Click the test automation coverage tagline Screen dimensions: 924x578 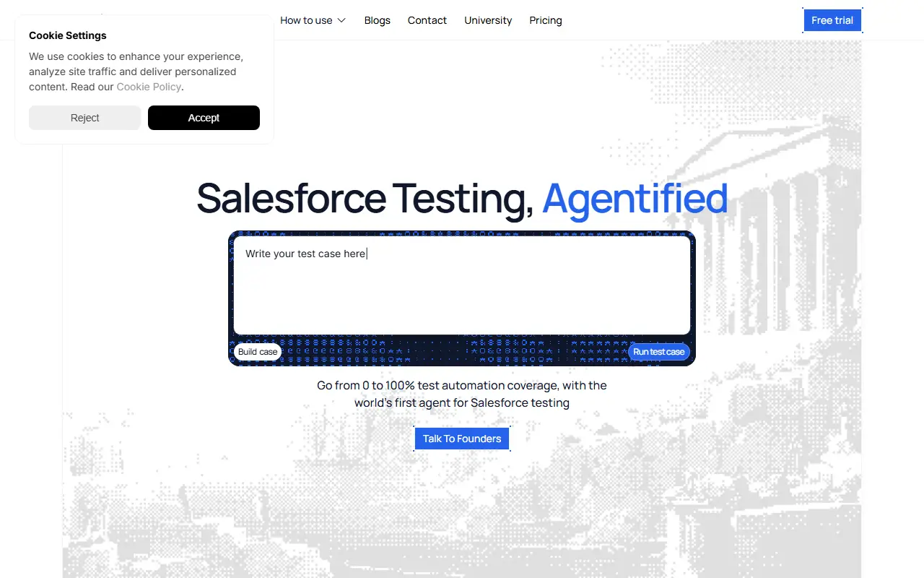point(462,394)
